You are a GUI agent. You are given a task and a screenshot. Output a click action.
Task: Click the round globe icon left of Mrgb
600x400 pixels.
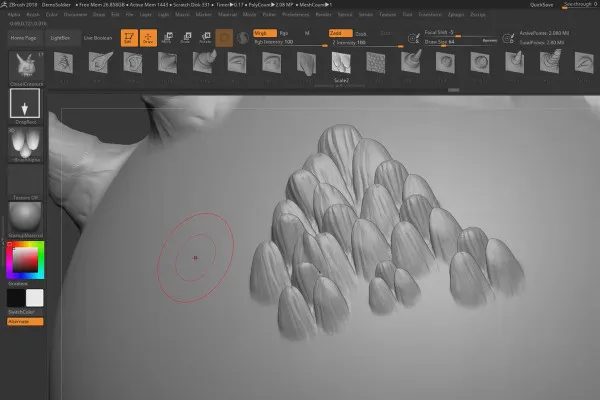243,38
